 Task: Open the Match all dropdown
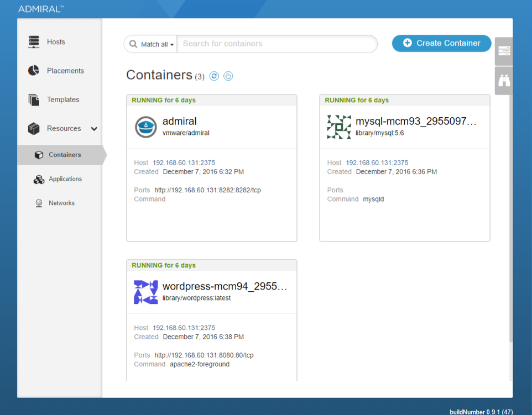click(x=158, y=44)
